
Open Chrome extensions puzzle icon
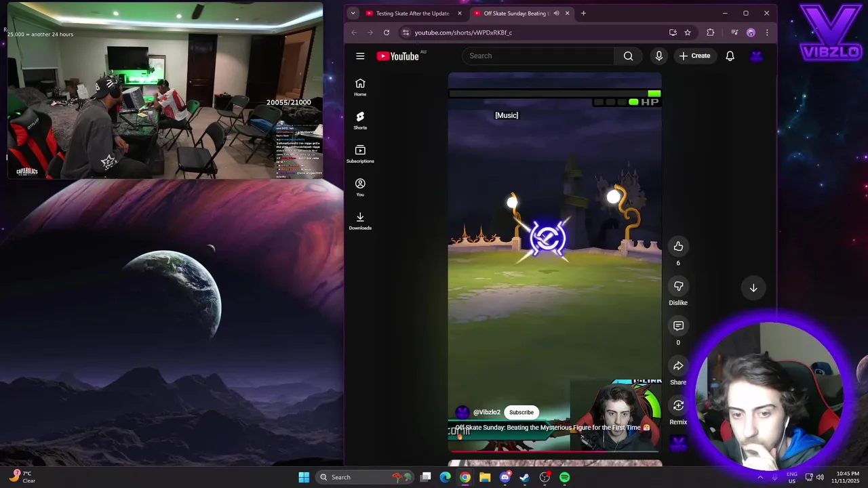pyautogui.click(x=711, y=33)
